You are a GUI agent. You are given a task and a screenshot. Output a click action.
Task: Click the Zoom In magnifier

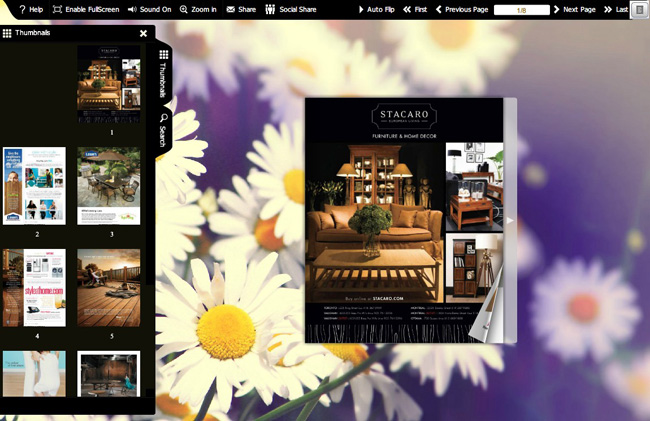tap(198, 9)
